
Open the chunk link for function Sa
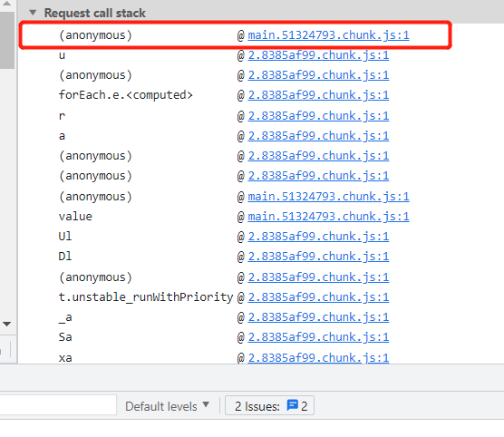[x=318, y=337]
